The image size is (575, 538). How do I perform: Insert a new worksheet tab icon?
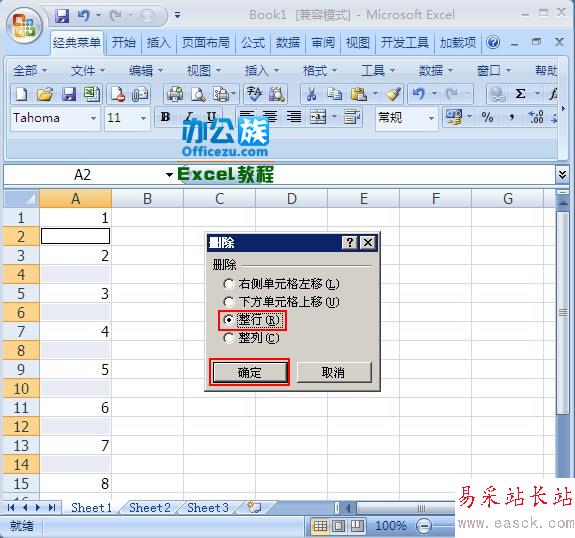(x=254, y=507)
